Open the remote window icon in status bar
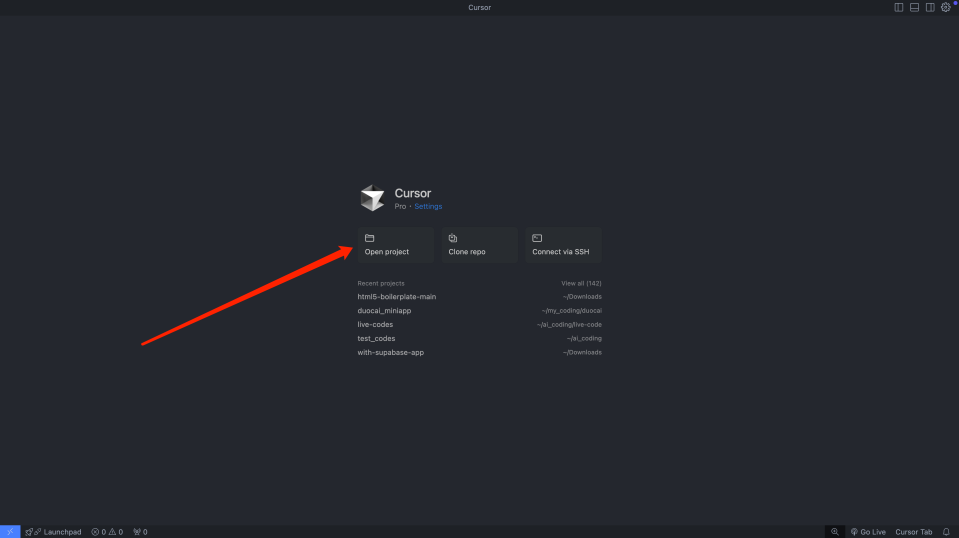 (10, 531)
